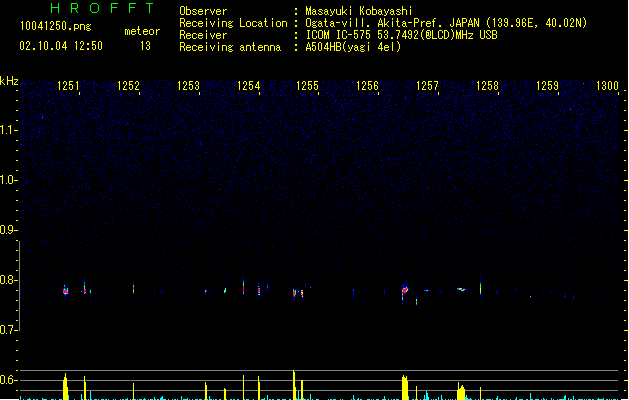Click the bright meteor echo just before 1251
Image resolution: width=629 pixels, height=400 pixels.
[66, 290]
